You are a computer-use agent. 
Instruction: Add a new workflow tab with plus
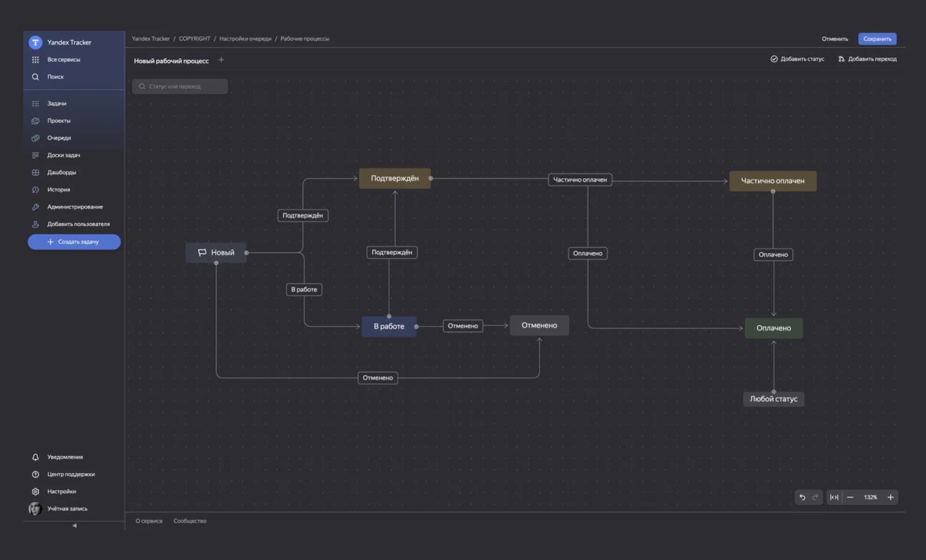(x=221, y=60)
